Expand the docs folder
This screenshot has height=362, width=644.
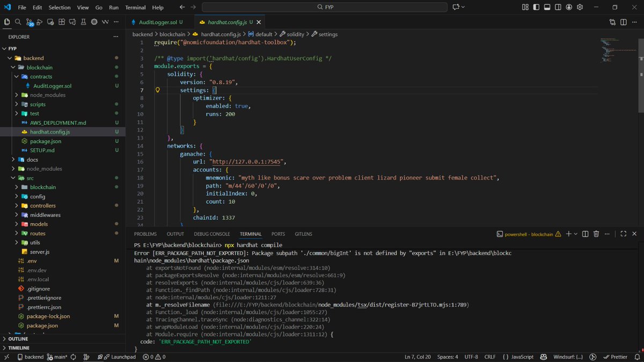tap(13, 159)
